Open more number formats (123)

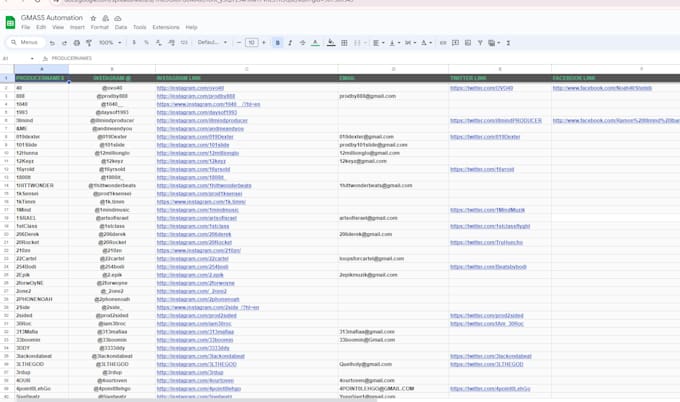point(184,42)
